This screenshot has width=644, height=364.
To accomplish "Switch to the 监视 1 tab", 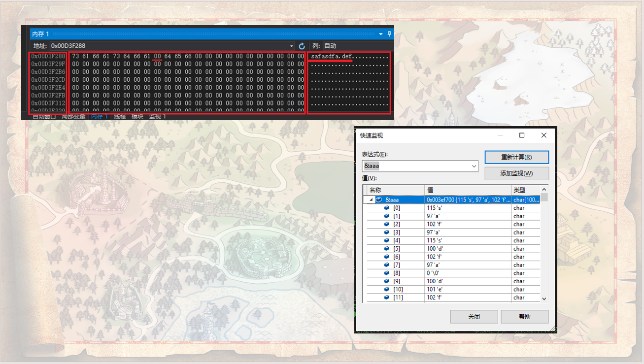I will (x=157, y=117).
